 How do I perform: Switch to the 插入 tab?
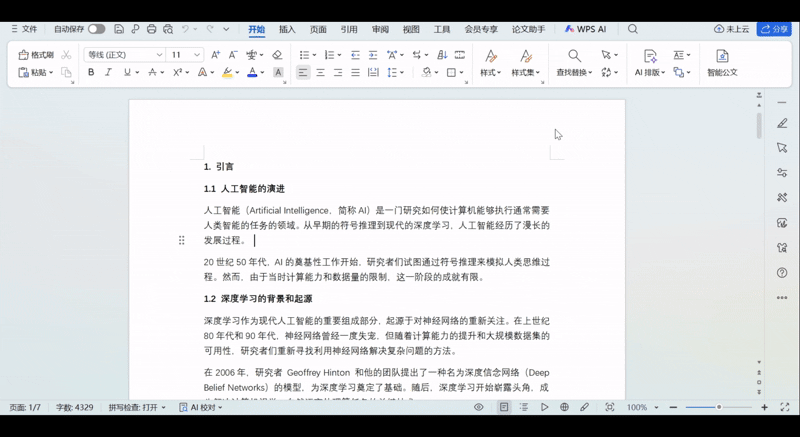point(287,30)
